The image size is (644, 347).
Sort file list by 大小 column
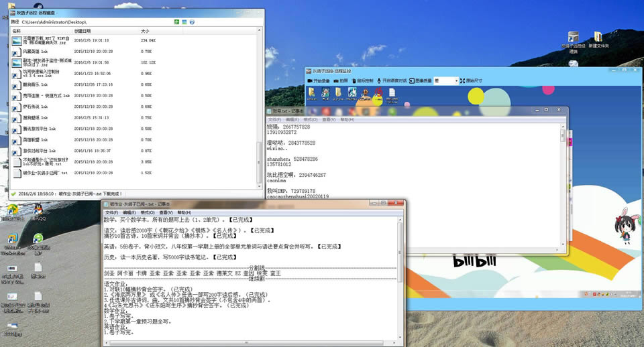pyautogui.click(x=146, y=31)
